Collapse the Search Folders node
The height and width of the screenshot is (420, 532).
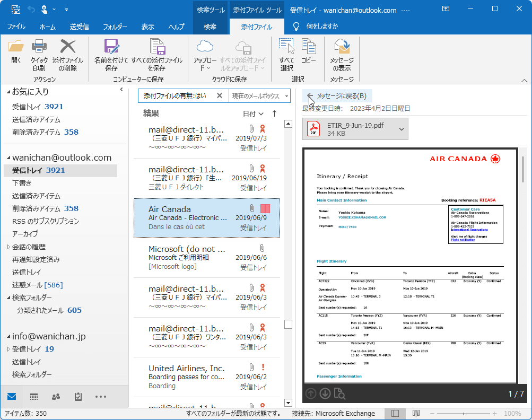[8, 298]
